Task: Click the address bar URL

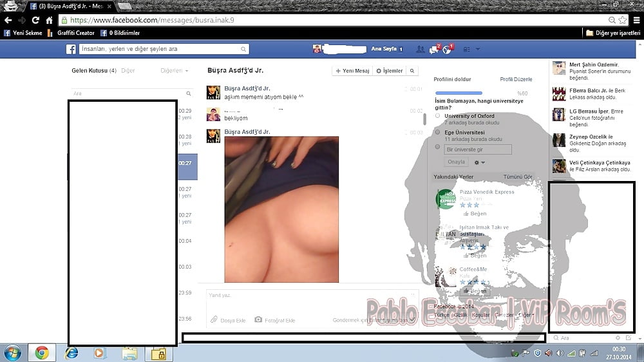Action: click(x=152, y=20)
